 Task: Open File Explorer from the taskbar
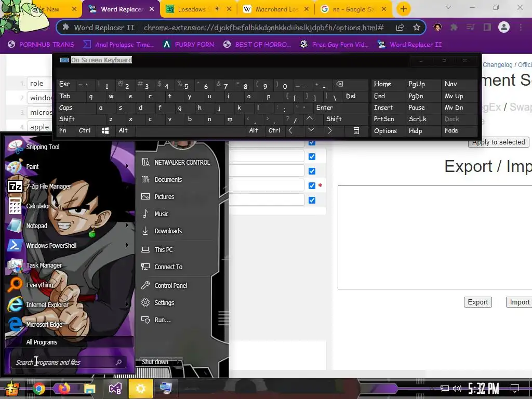pos(89,389)
